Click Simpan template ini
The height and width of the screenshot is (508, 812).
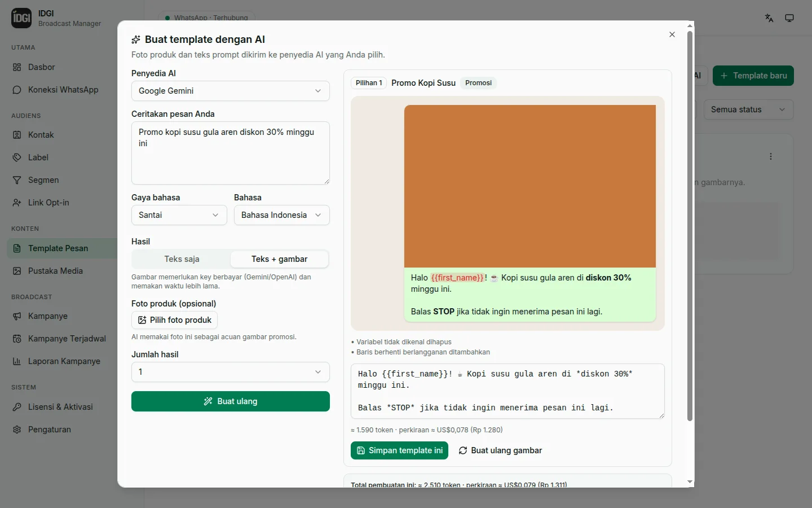pyautogui.click(x=399, y=450)
